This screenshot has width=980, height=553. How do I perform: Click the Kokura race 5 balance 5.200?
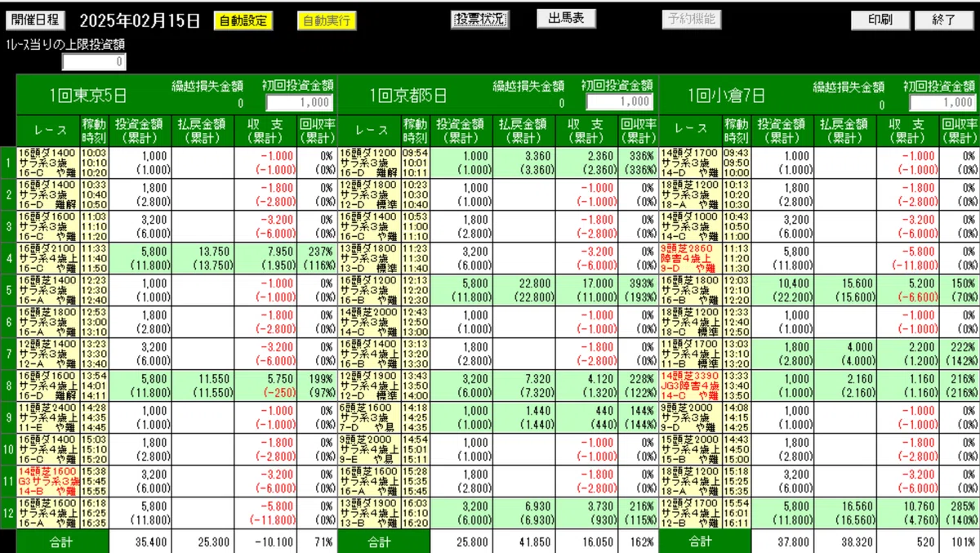(920, 284)
